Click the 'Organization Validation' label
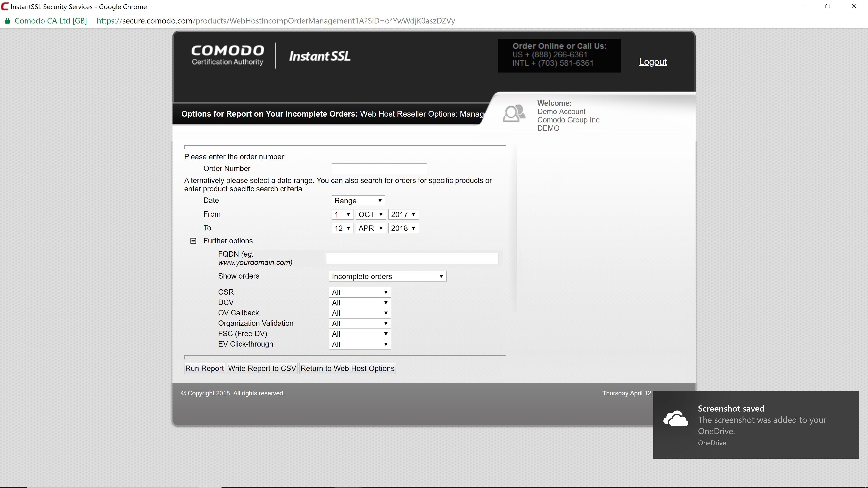Image resolution: width=868 pixels, height=488 pixels. click(256, 323)
